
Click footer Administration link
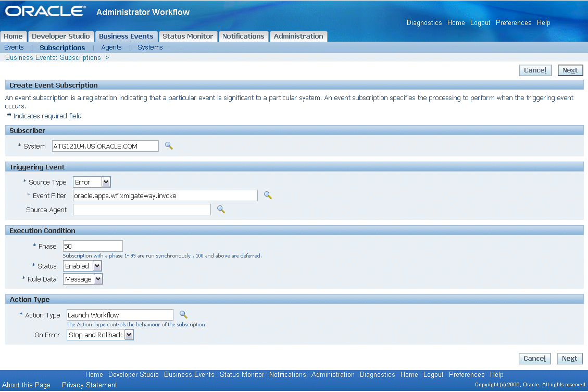(333, 375)
